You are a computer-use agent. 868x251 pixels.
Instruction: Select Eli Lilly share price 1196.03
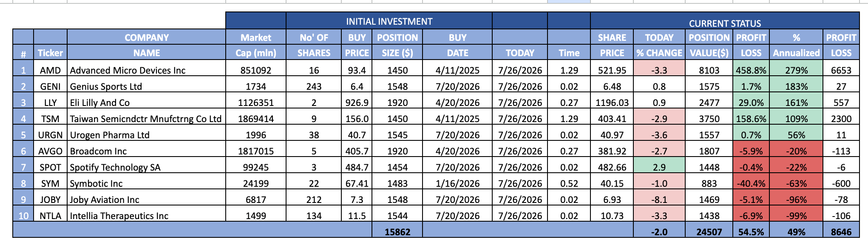612,103
